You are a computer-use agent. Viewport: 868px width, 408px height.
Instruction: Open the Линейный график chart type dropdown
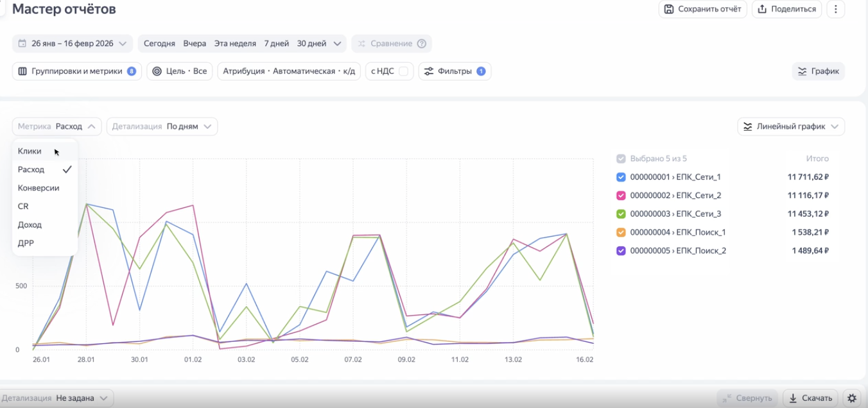click(x=791, y=126)
